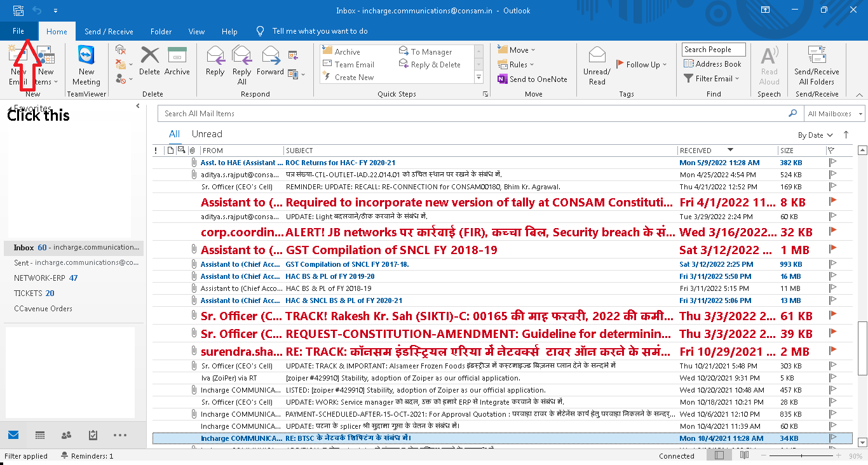868x465 pixels.
Task: Click the Tell me lightbulb icon
Action: pos(260,31)
